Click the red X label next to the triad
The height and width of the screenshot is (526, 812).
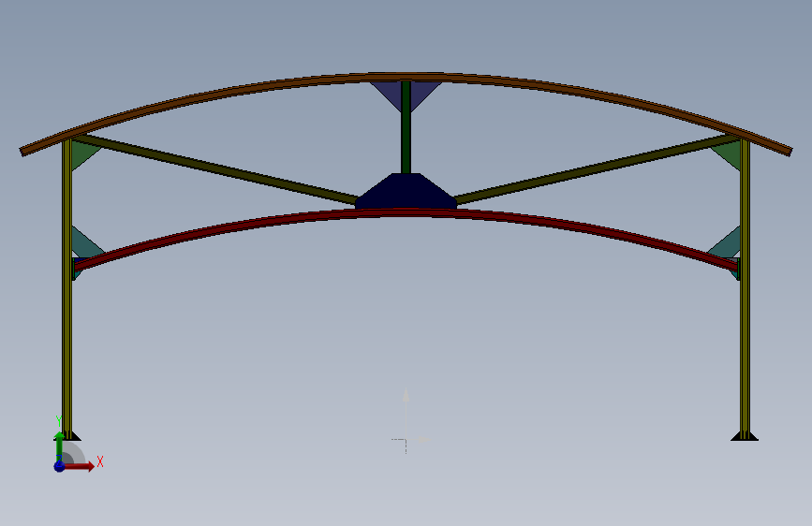[x=100, y=461]
